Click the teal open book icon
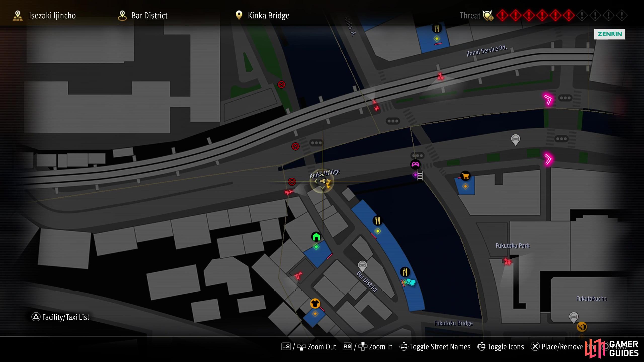Screen dimensions: 644x362 coord(411,283)
